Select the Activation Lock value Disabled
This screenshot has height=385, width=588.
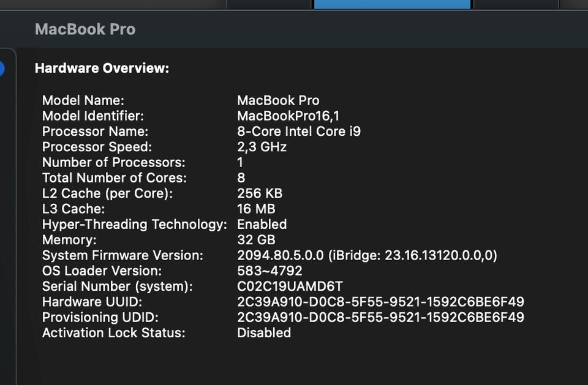click(x=264, y=333)
